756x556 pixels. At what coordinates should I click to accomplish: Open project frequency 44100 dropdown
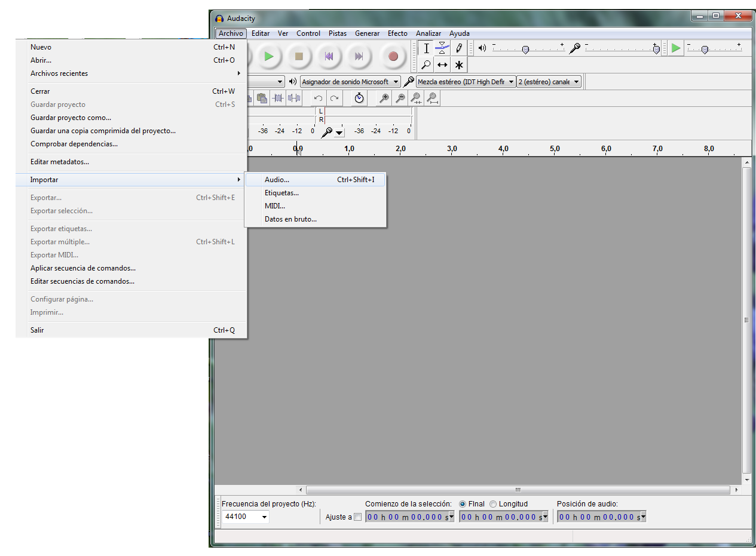264,517
